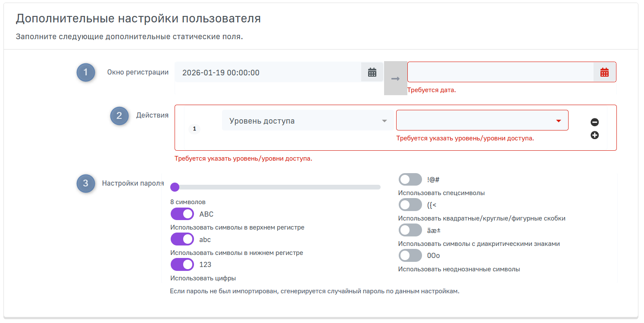Remove action row with minus icon

pyautogui.click(x=594, y=122)
